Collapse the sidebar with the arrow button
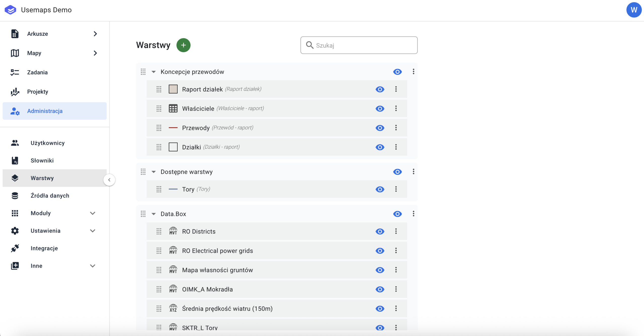This screenshot has height=336, width=644. tap(109, 180)
